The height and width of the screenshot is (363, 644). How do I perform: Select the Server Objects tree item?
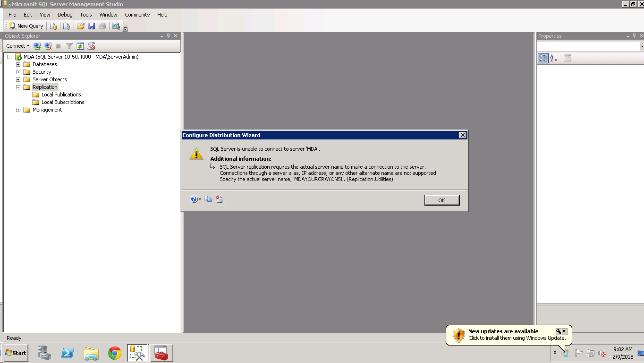50,79
